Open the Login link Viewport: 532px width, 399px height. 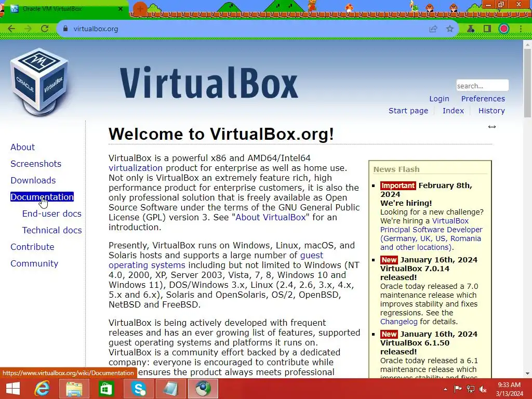(439, 99)
